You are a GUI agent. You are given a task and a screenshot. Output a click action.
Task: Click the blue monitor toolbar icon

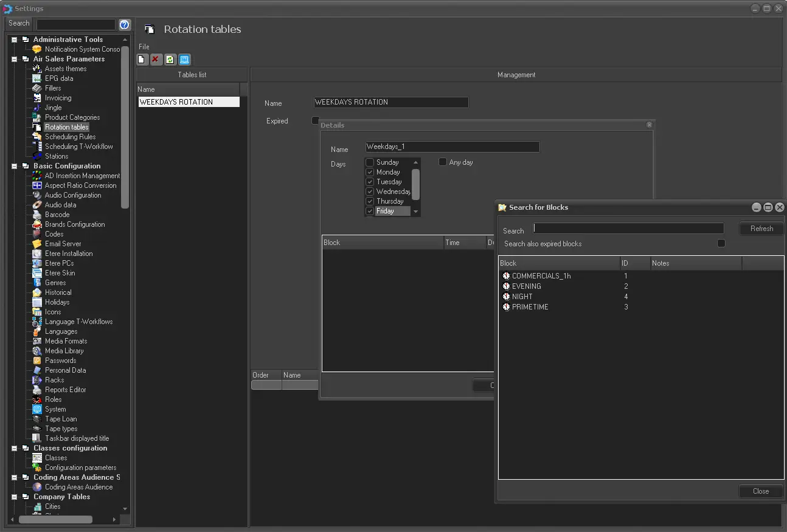(185, 60)
